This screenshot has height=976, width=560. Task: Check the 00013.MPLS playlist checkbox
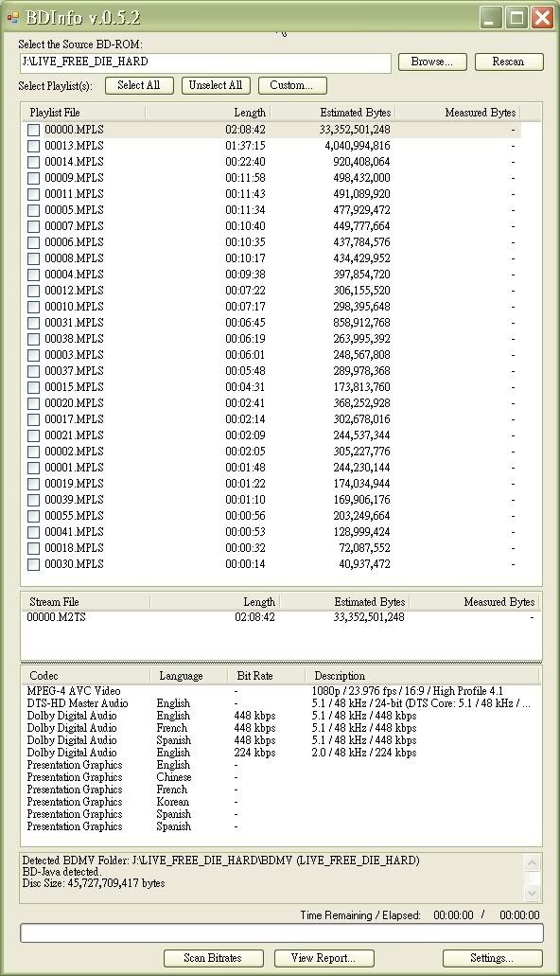(x=34, y=147)
